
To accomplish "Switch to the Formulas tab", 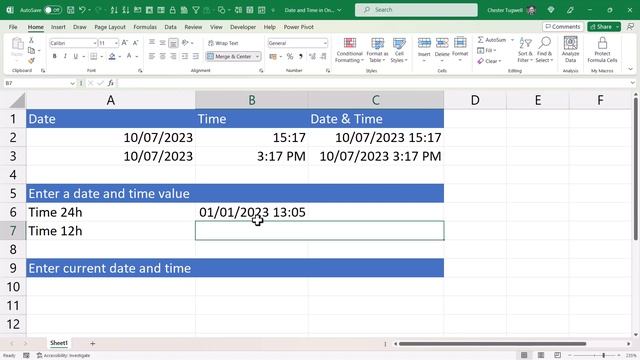I will (145, 27).
